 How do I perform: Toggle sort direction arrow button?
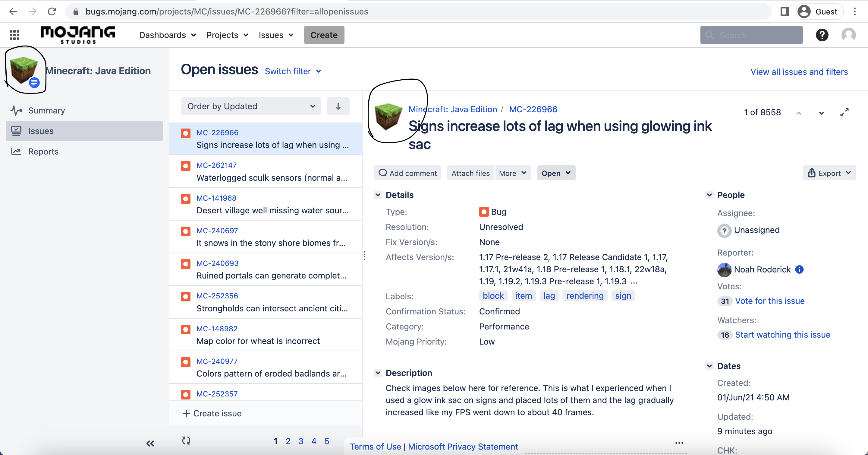coord(338,106)
